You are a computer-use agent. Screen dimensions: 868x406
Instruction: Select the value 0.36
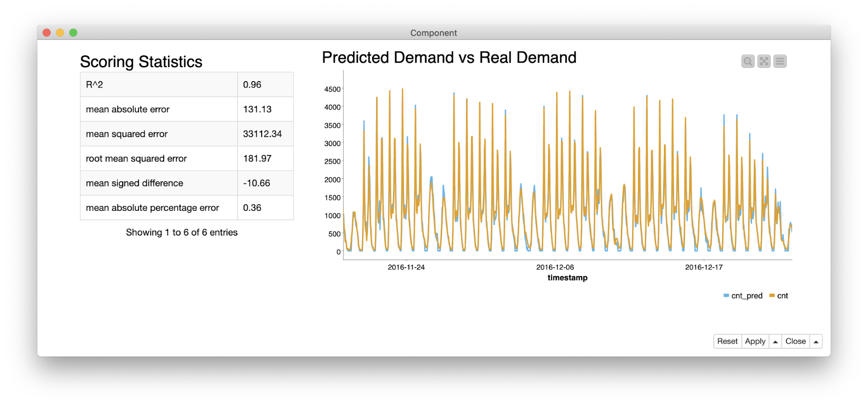252,208
